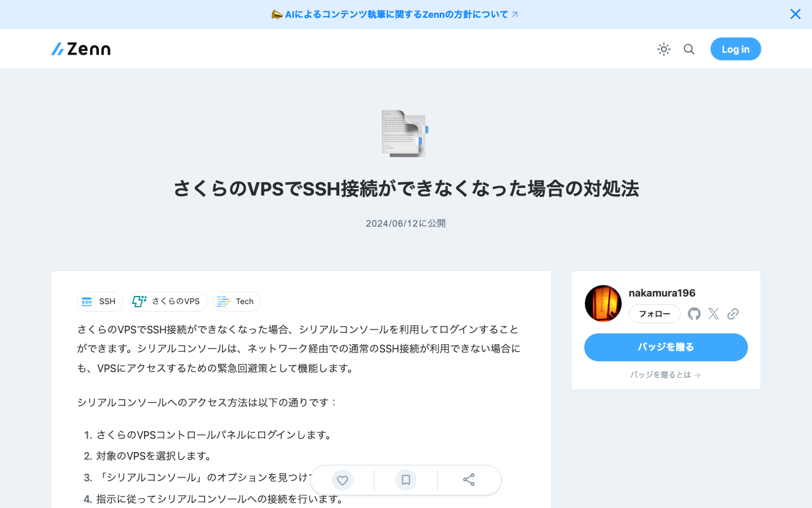Bookmark the article using the bookmark icon
This screenshot has height=508, width=812.
pos(405,480)
